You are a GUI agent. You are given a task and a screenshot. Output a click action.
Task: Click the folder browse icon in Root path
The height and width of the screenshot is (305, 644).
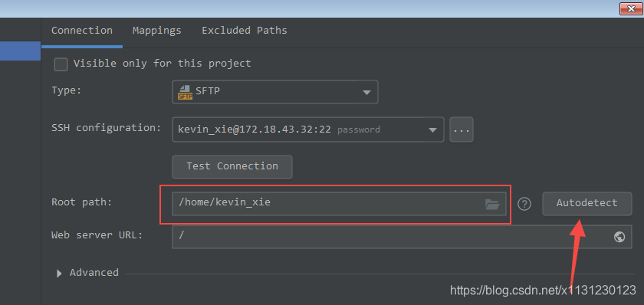coord(491,204)
